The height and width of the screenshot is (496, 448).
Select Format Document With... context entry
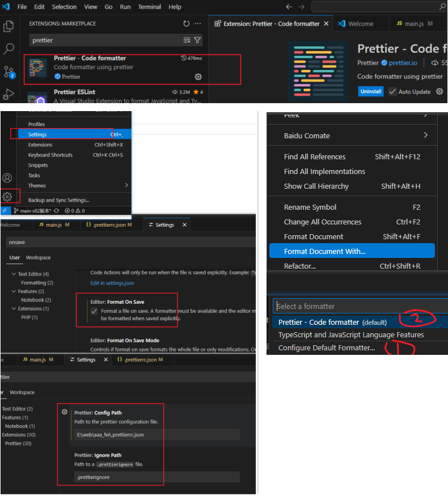[x=352, y=251]
